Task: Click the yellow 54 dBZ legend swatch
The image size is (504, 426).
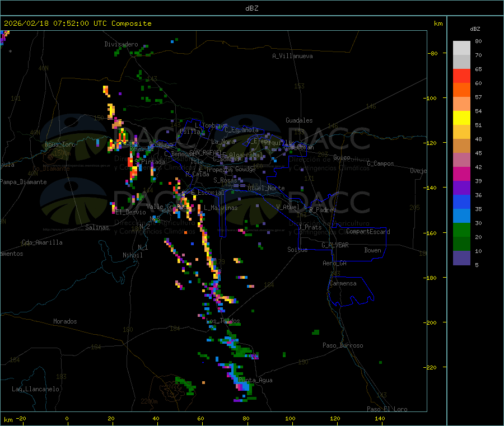Action: (461, 118)
